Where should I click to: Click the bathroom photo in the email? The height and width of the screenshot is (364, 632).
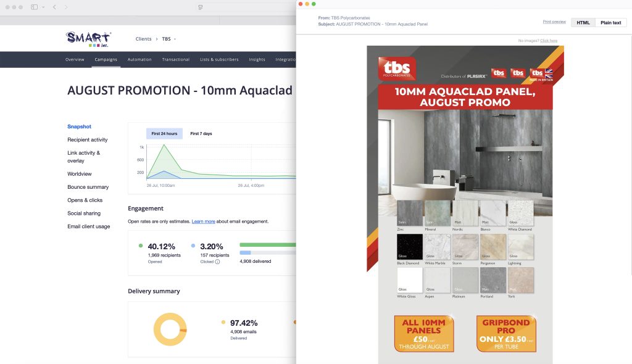point(465,154)
